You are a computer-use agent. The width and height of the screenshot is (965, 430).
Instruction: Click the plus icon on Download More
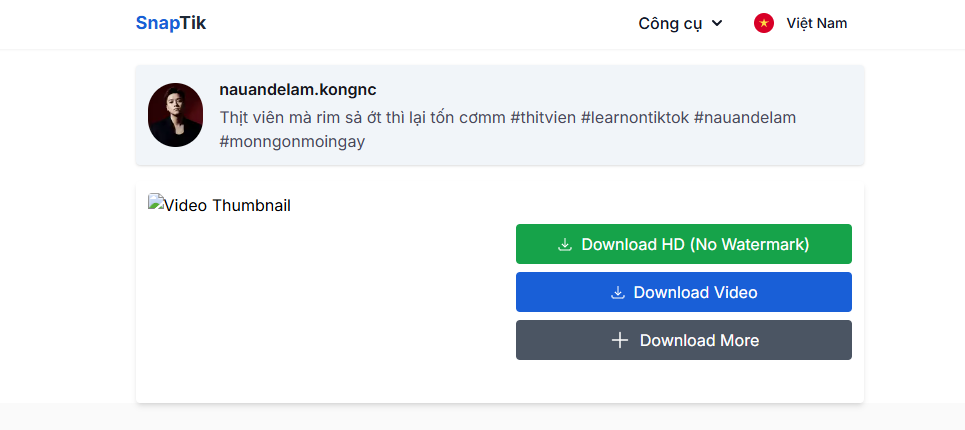click(x=620, y=340)
